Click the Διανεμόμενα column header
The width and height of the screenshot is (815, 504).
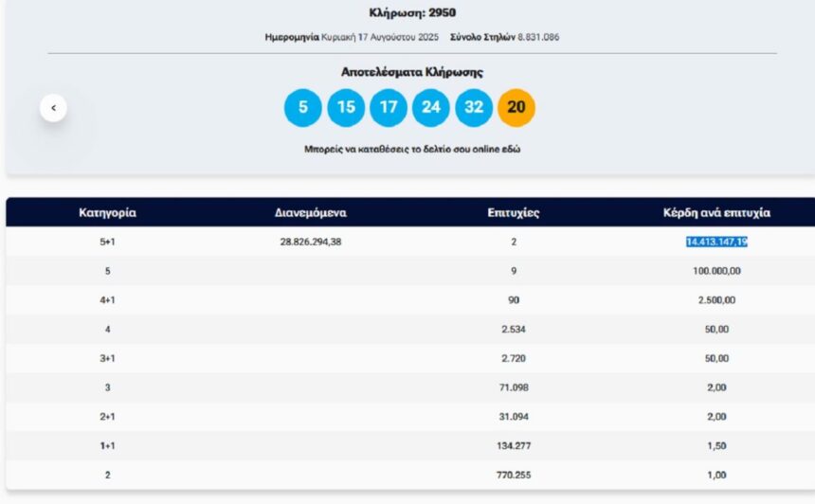310,213
